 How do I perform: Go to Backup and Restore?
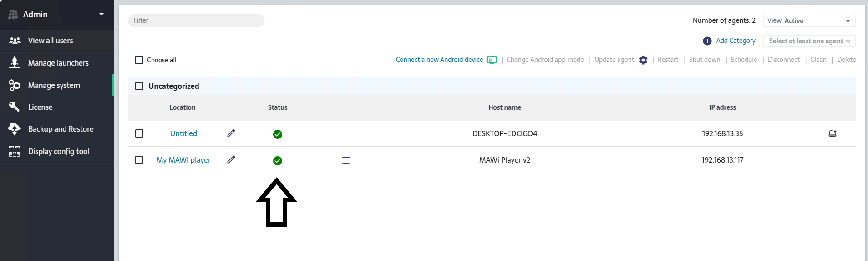[61, 129]
